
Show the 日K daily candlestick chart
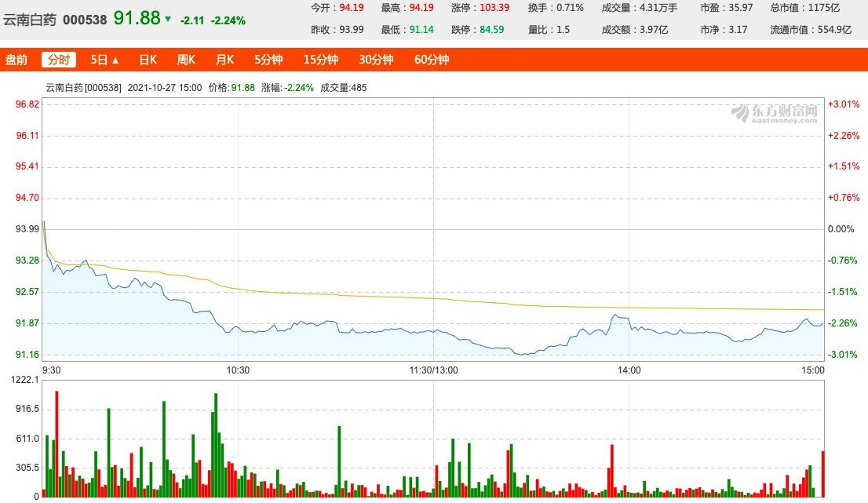click(x=148, y=60)
